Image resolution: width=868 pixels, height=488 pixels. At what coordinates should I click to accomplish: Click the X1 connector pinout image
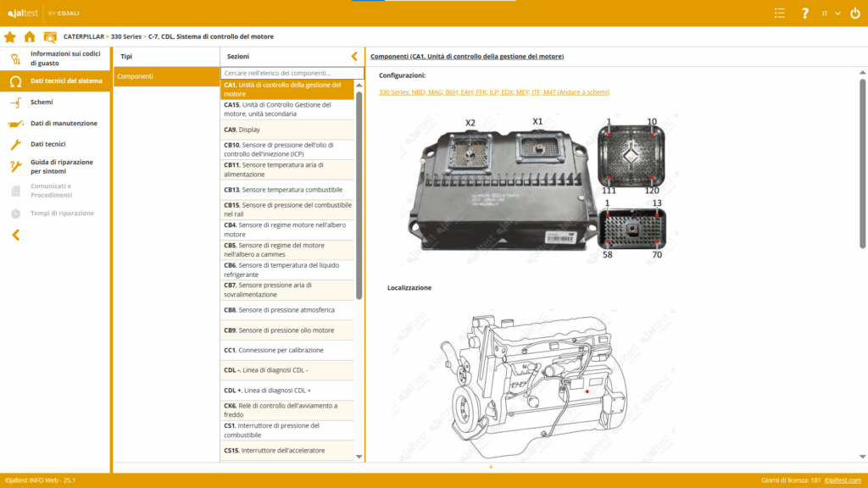click(632, 228)
